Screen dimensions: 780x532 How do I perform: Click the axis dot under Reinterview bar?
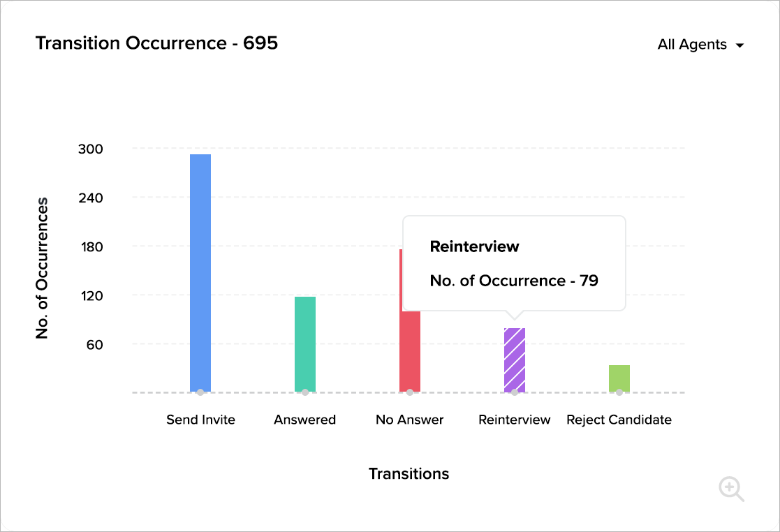515,392
